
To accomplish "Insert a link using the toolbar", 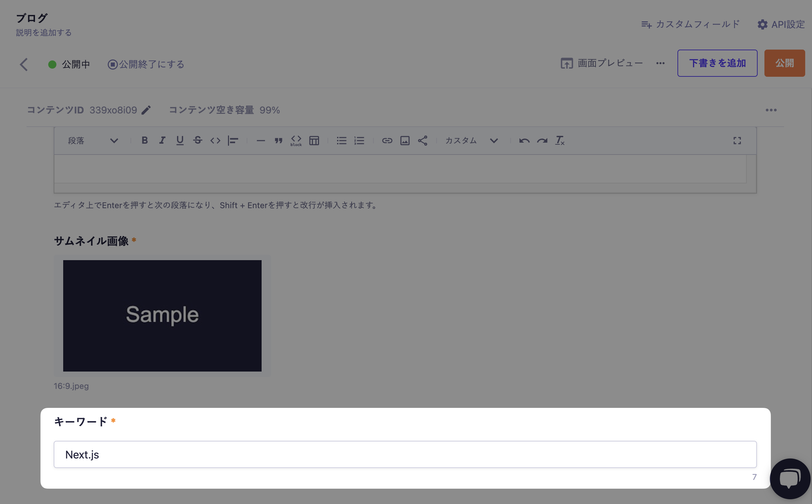I will tap(387, 140).
